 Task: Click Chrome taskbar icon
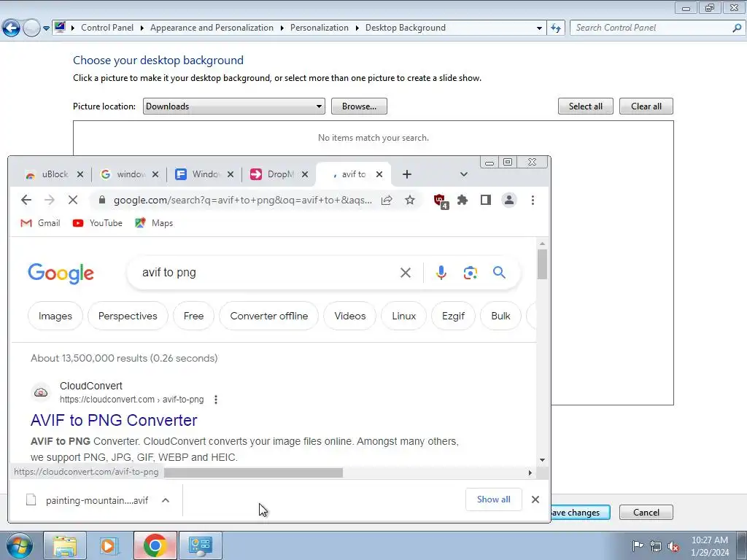click(155, 545)
